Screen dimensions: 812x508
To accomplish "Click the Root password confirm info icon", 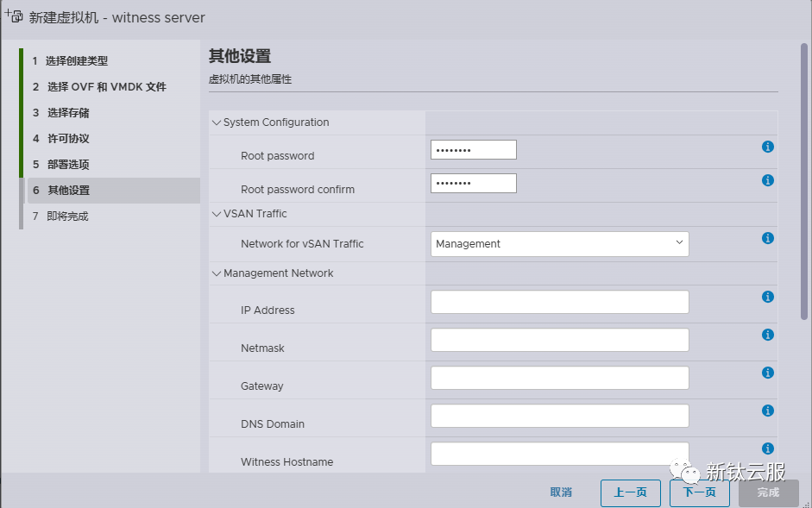I will (x=767, y=180).
